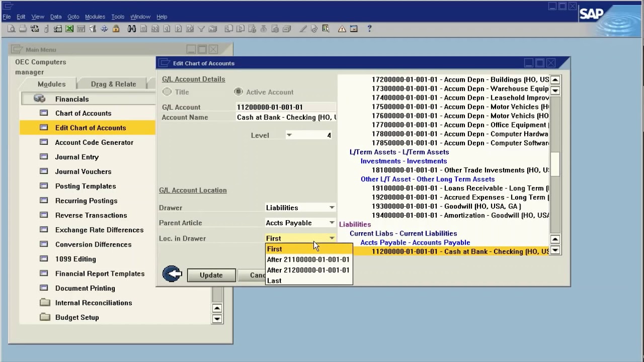Open the Level dropdown arrow
The height and width of the screenshot is (362, 644).
point(289,135)
